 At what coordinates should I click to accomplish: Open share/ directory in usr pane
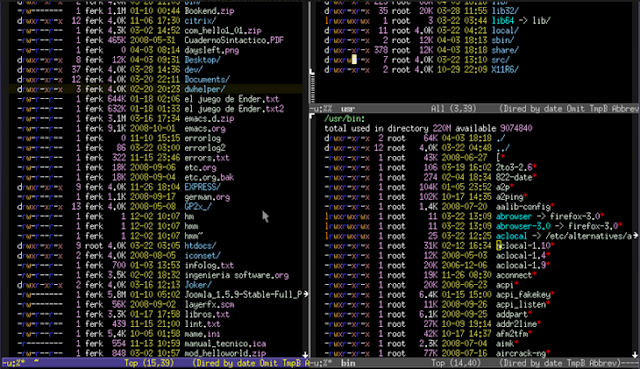(x=505, y=50)
